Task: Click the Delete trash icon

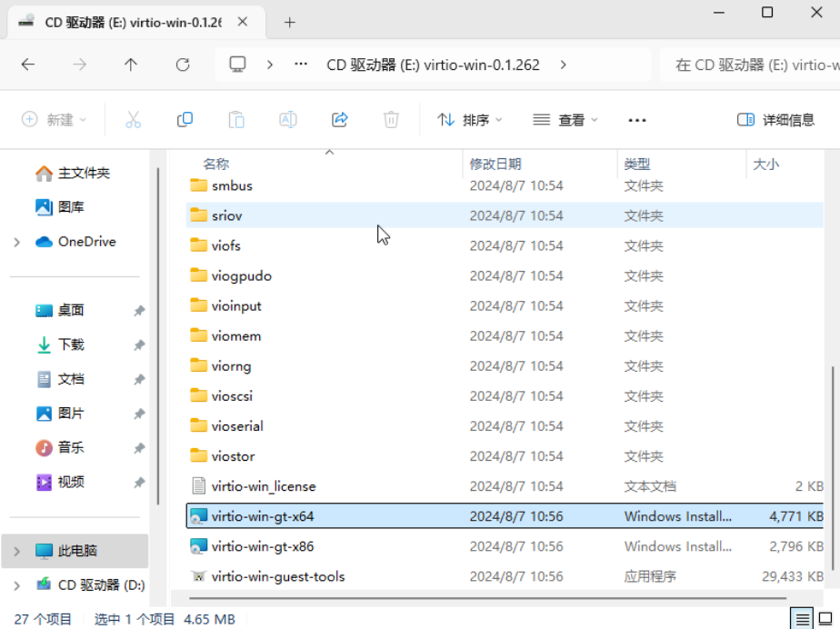Action: [x=391, y=120]
